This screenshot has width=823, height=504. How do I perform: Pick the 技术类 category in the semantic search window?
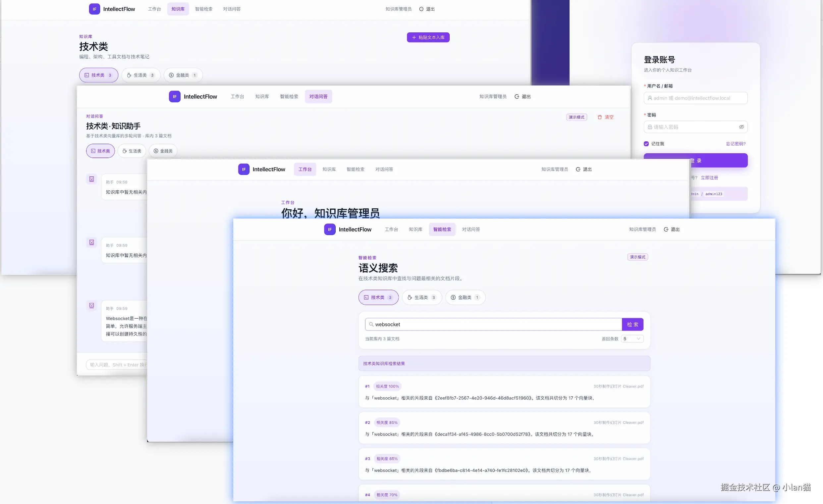pyautogui.click(x=378, y=297)
